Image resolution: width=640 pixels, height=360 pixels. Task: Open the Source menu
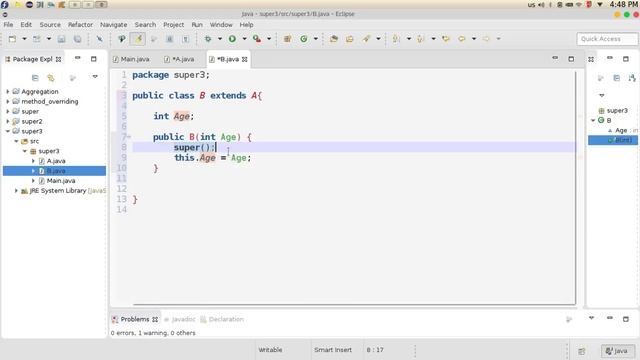[50, 25]
